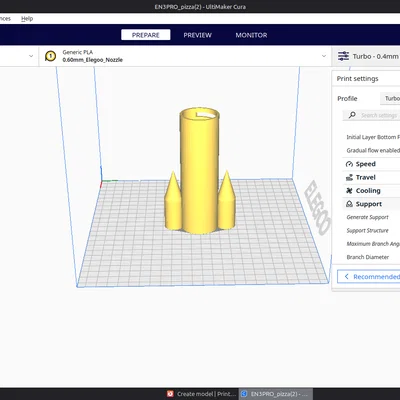Click the Cura icon in taskbar
400x400 pixels.
click(x=244, y=394)
